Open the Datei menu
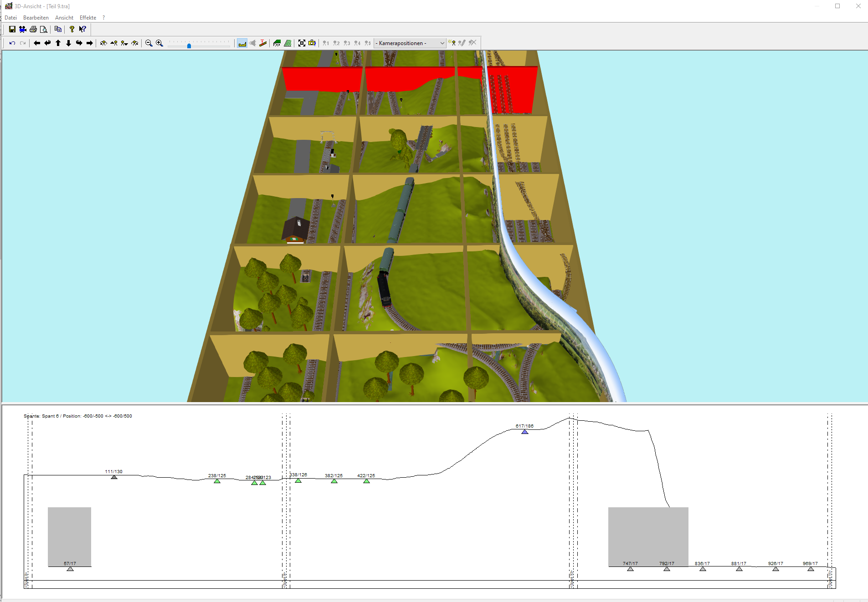868x602 pixels. (10, 18)
